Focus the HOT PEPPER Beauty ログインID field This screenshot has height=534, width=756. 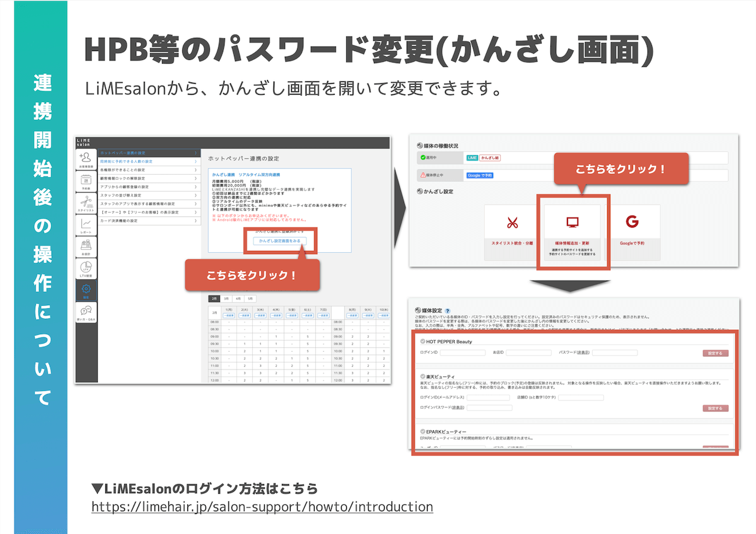[462, 353]
